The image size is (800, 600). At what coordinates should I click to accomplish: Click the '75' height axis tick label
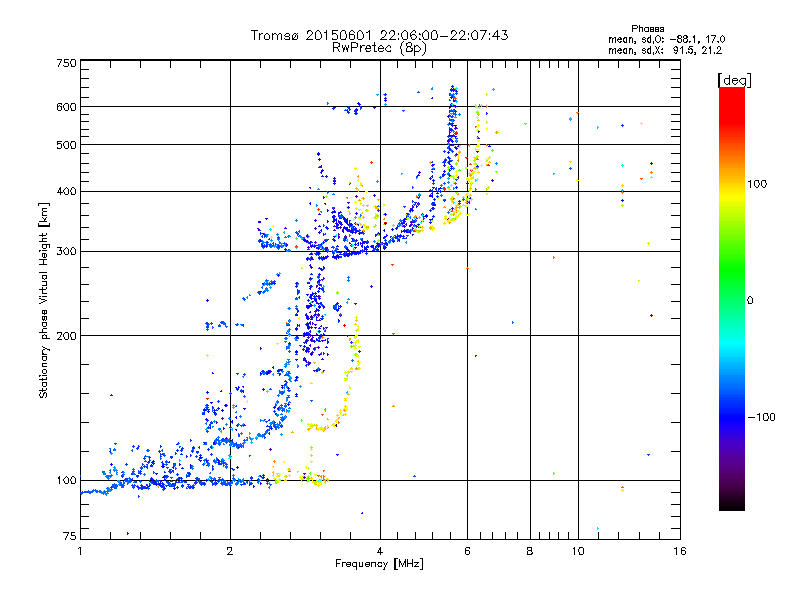coord(70,536)
